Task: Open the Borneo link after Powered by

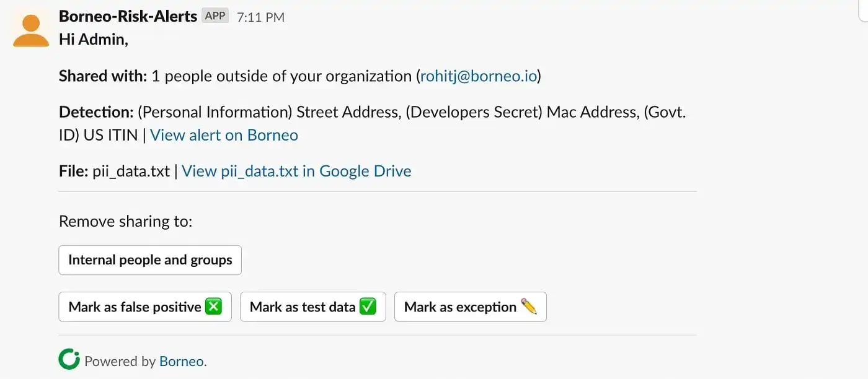Action: point(182,361)
